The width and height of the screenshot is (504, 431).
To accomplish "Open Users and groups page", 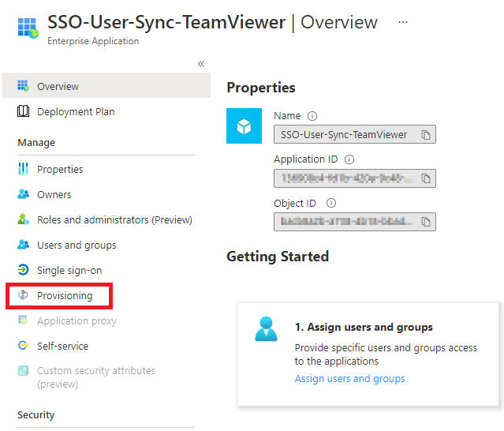I will pyautogui.click(x=77, y=245).
